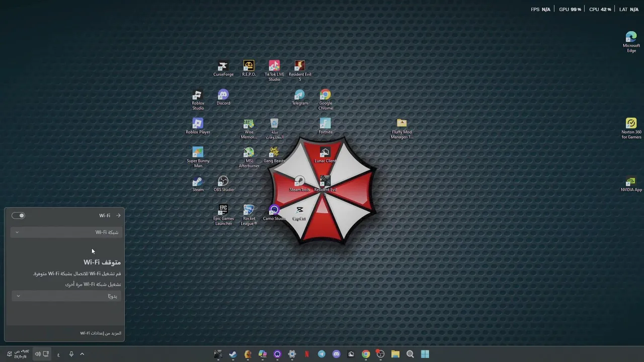Image resolution: width=644 pixels, height=362 pixels.
Task: Turn on the Wi-Fi toggle switch
Action: pyautogui.click(x=18, y=216)
